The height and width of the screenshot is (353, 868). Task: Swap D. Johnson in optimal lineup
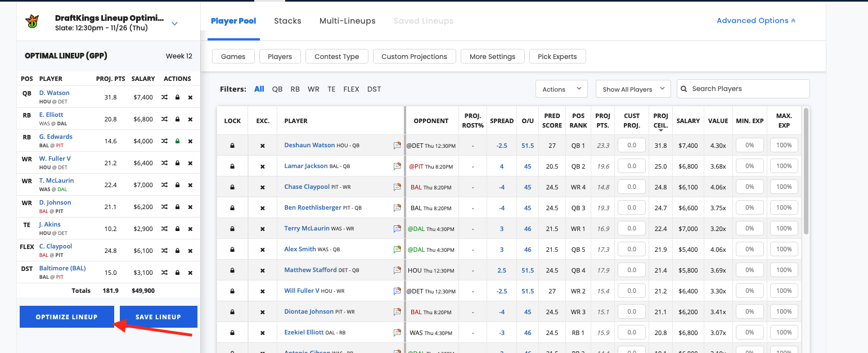coord(164,207)
